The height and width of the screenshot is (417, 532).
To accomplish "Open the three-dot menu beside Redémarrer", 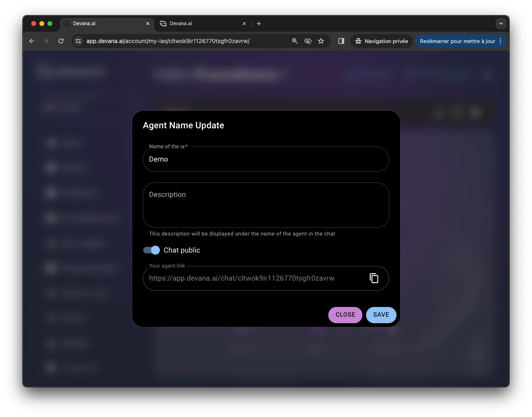I will [x=500, y=41].
